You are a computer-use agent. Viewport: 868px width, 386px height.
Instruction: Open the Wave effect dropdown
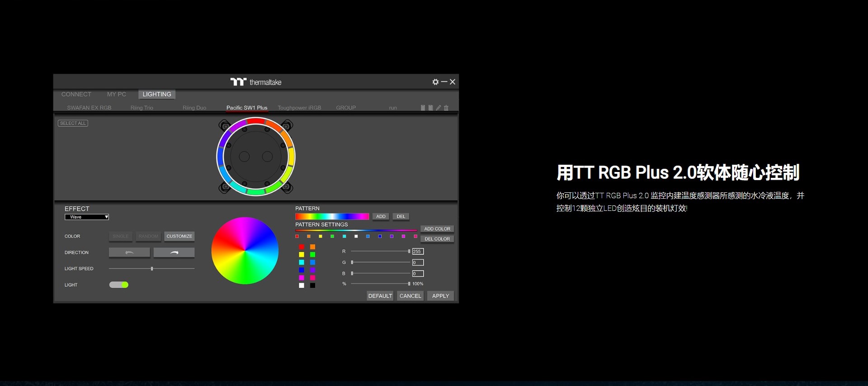pos(87,217)
